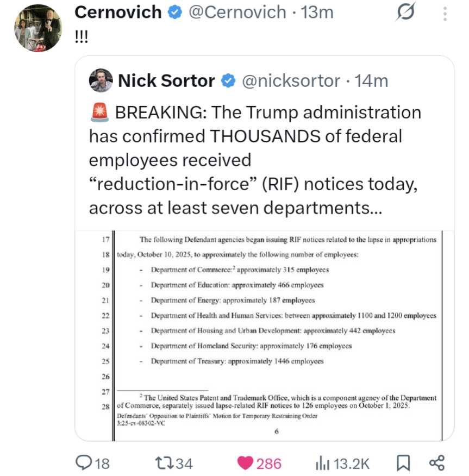This screenshot has width=469, height=476.
Task: Toggle the pink heart like icon
Action: coord(246,463)
